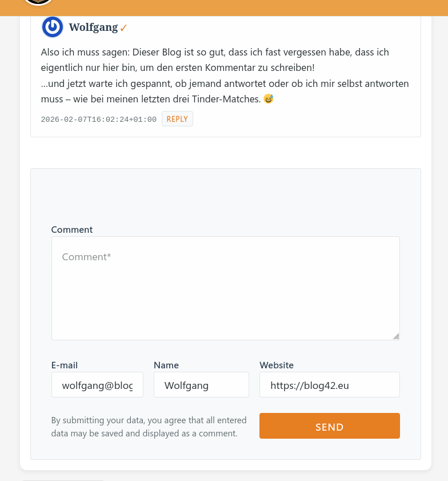Click the comment timestamp 2026-02-07T16:02:24+01:00
The image size is (448, 481).
click(99, 120)
